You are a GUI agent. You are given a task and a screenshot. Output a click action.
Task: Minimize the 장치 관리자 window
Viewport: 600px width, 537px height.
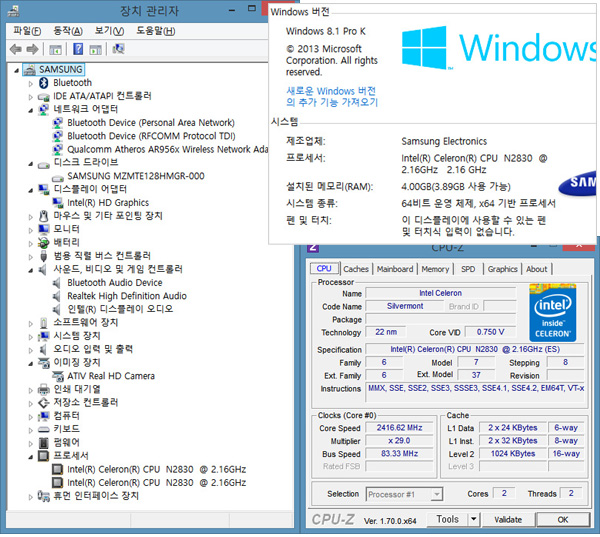(232, 10)
